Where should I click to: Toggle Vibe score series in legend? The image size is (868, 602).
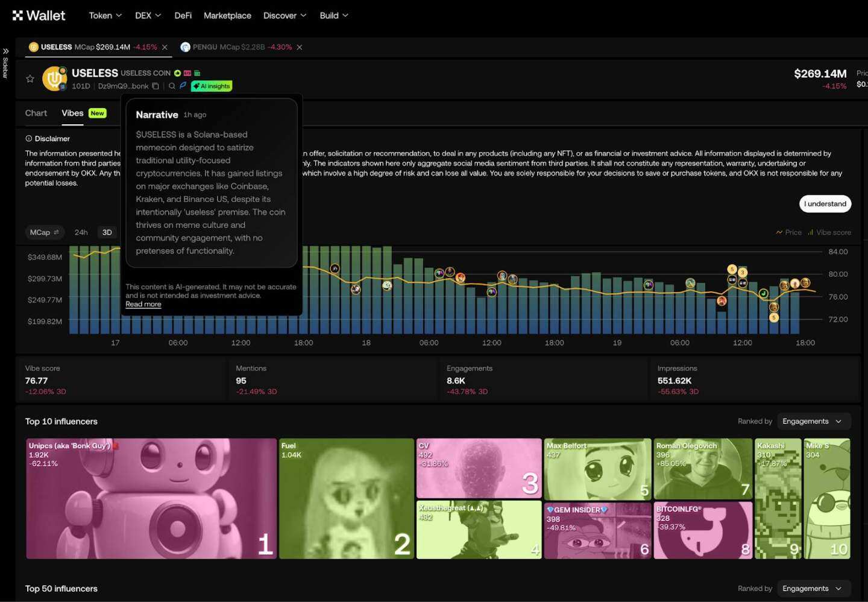[x=829, y=232]
